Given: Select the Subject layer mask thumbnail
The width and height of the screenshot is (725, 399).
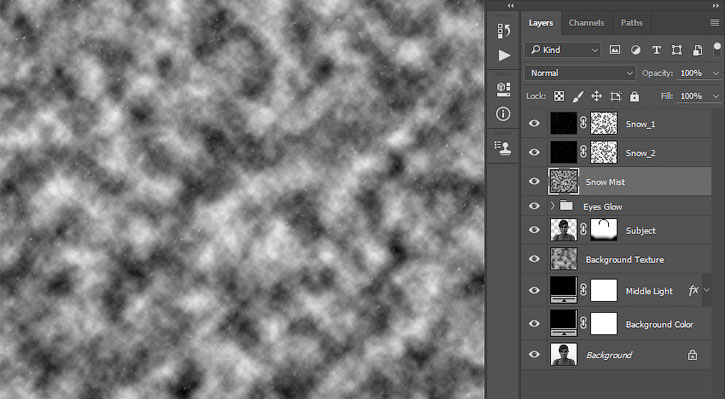Looking at the screenshot, I should click(604, 230).
